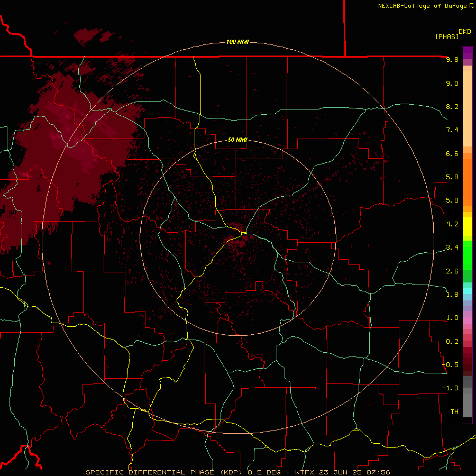This screenshot has width=476, height=476.
Task: Pick the cyan band of the color scale
Action: [x=467, y=291]
